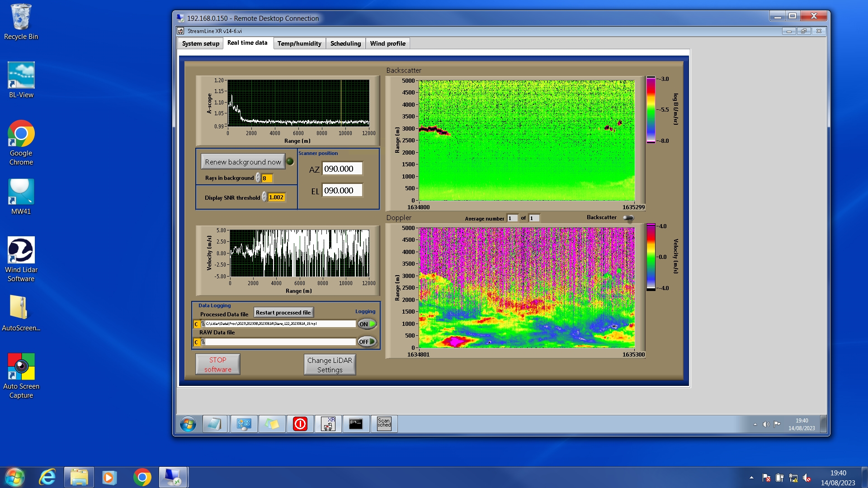Click the red power icon in remote taskbar

coord(300,424)
